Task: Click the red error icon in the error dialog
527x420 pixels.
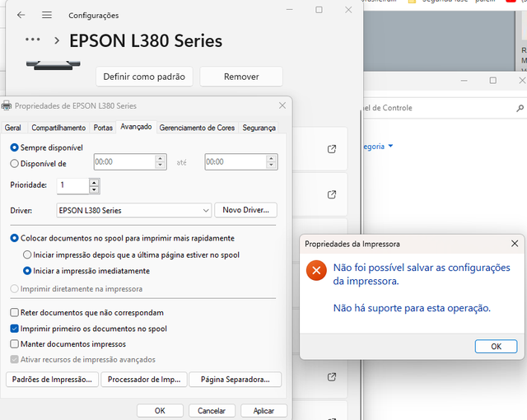Action: (x=316, y=270)
